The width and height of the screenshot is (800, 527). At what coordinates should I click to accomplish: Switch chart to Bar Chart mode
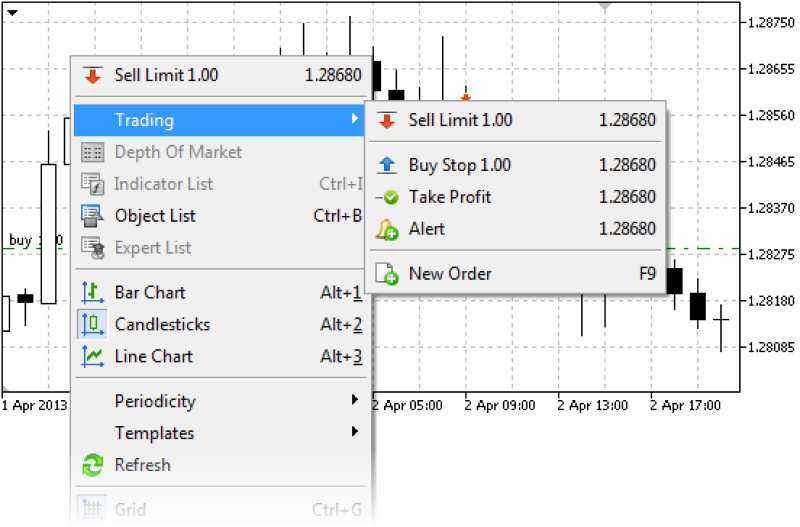[x=150, y=293]
